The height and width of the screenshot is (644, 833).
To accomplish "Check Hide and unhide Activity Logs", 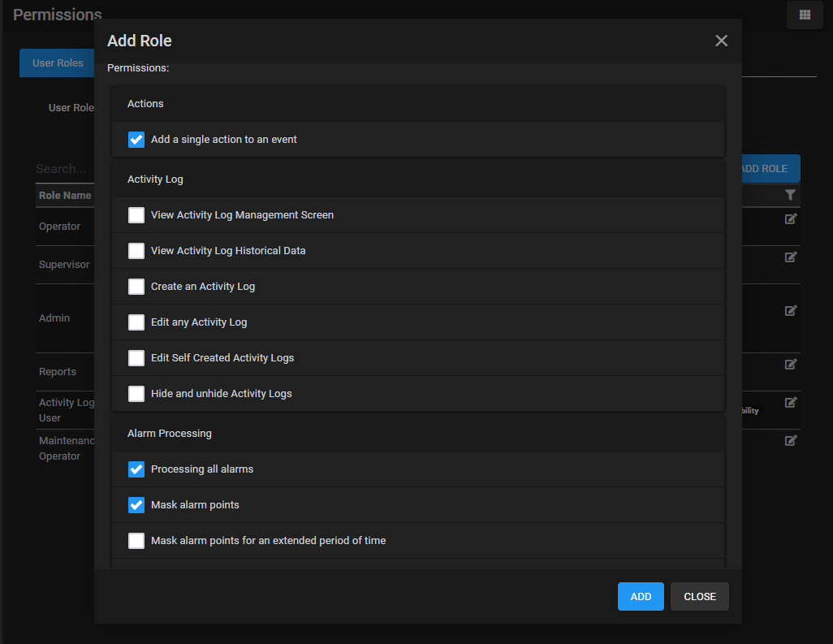I will 136,394.
